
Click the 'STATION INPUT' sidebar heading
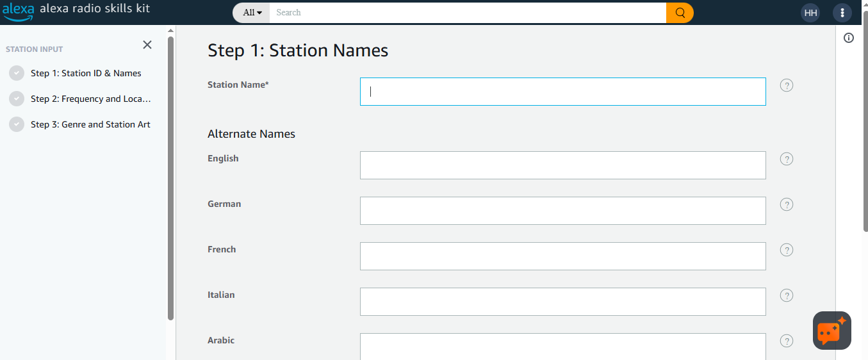click(x=35, y=49)
